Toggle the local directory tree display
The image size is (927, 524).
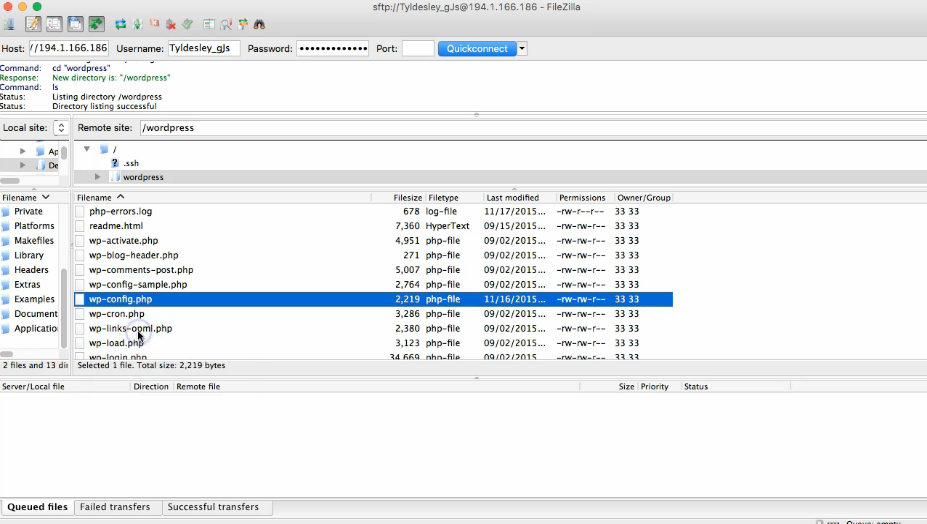pyautogui.click(x=54, y=24)
